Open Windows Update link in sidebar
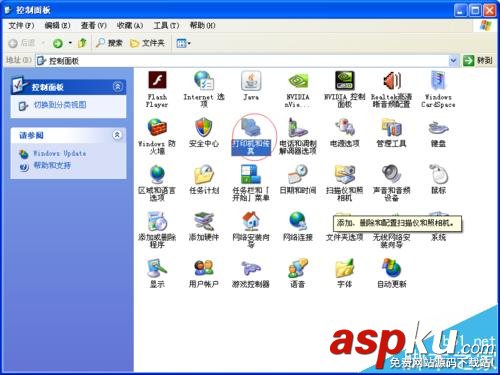500x375 pixels. [60, 153]
